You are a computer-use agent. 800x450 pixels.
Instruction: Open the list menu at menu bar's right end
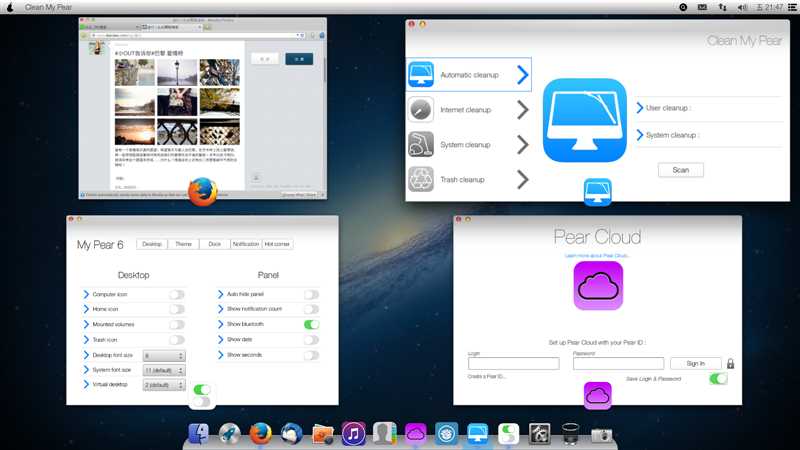point(792,7)
